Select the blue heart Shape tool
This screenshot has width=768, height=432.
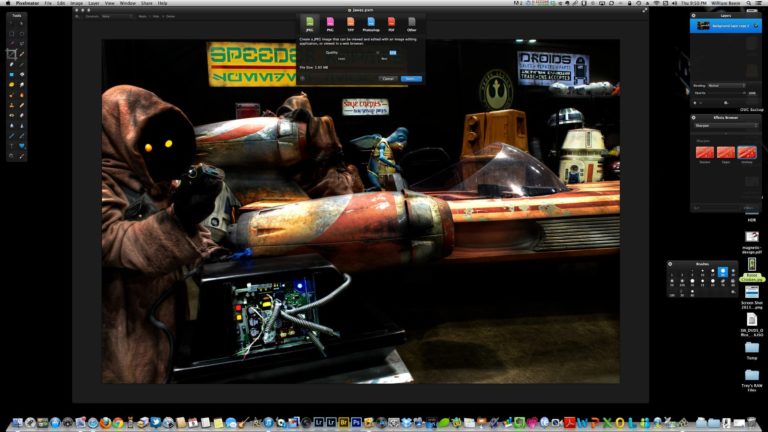[x=22, y=146]
